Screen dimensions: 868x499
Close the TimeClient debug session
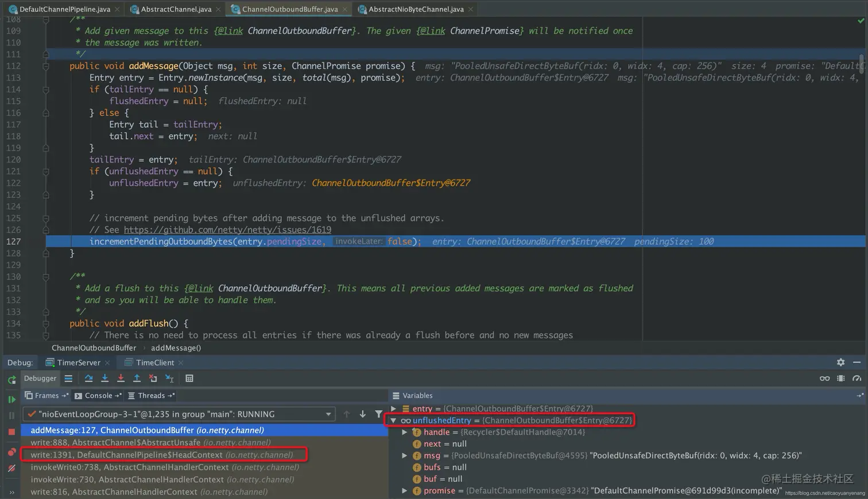pos(181,362)
